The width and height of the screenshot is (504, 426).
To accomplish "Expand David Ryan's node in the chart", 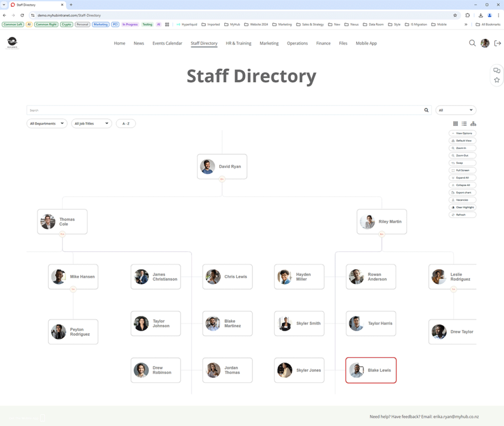I will 221,179.
